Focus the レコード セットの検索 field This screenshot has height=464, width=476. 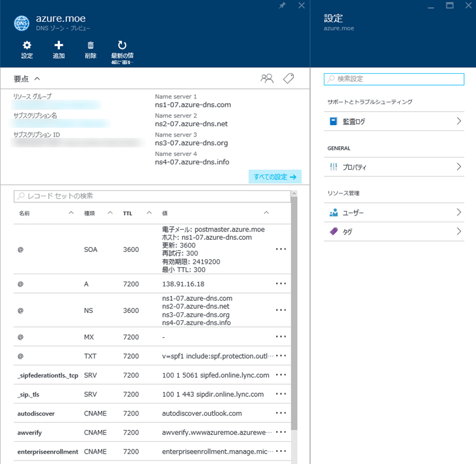[x=152, y=196]
